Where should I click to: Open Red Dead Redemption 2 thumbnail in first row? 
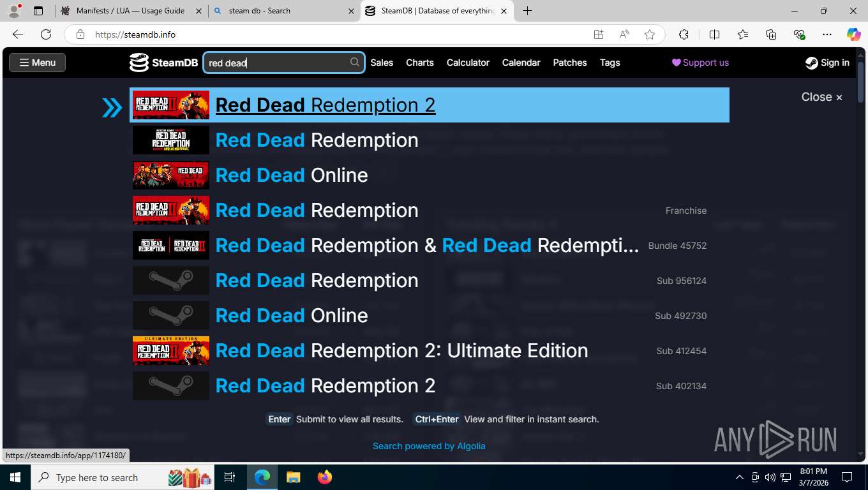(171, 105)
